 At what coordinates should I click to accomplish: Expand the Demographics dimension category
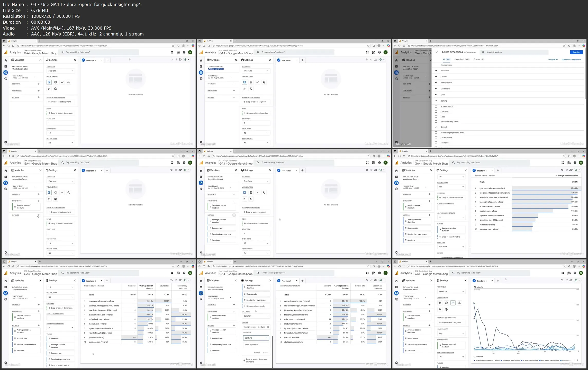tap(436, 83)
